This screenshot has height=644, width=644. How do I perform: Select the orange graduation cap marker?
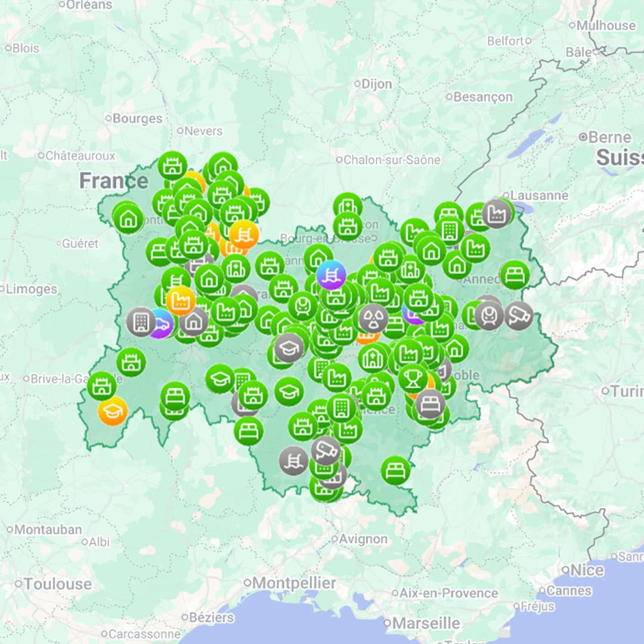tap(112, 411)
